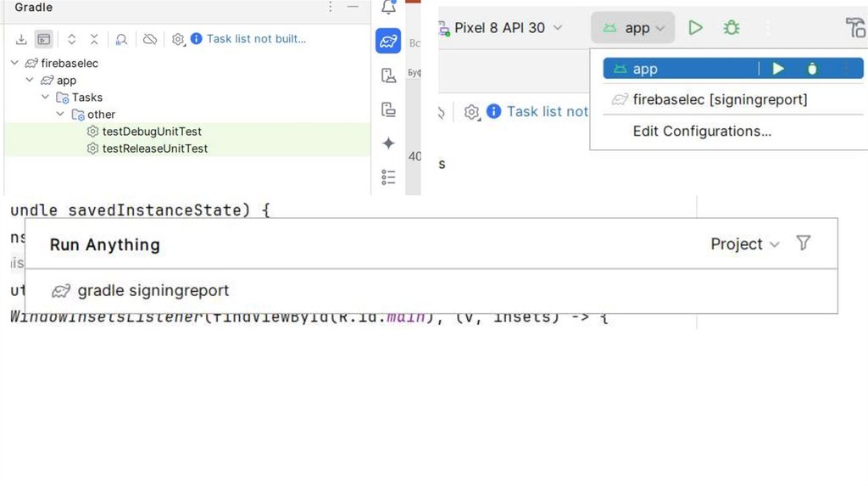This screenshot has width=868, height=487.
Task: Click the Debug bug icon in toolbar
Action: pyautogui.click(x=732, y=28)
